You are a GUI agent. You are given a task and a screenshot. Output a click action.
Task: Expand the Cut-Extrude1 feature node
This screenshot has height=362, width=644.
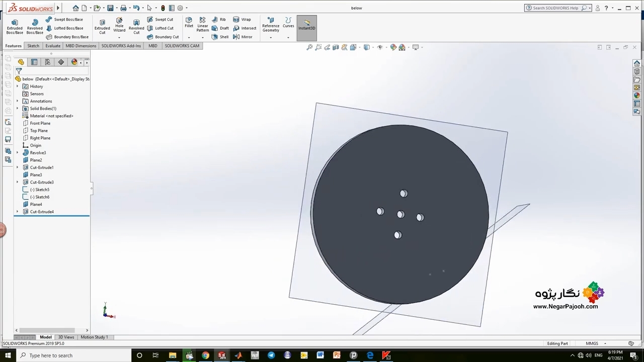[18, 167]
